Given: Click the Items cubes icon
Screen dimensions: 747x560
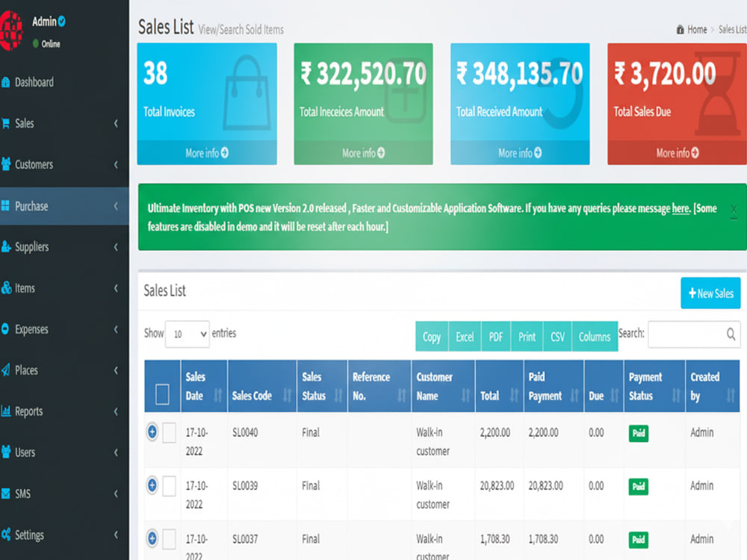Looking at the screenshot, I should click(x=6, y=287).
